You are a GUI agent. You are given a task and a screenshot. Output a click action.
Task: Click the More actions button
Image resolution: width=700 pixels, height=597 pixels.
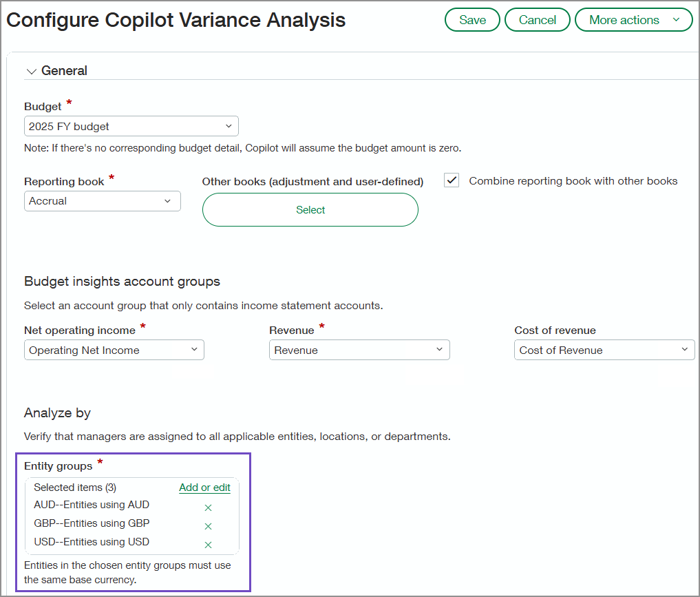tap(633, 19)
